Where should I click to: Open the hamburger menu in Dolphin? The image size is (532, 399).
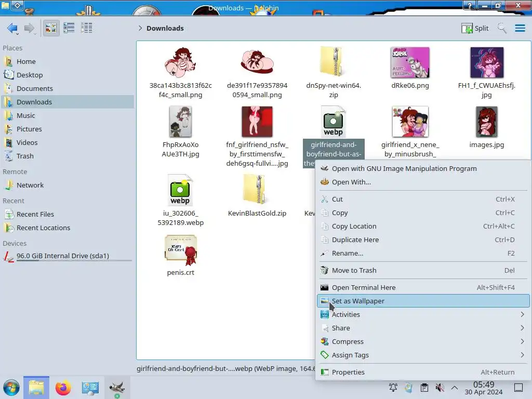tap(520, 28)
